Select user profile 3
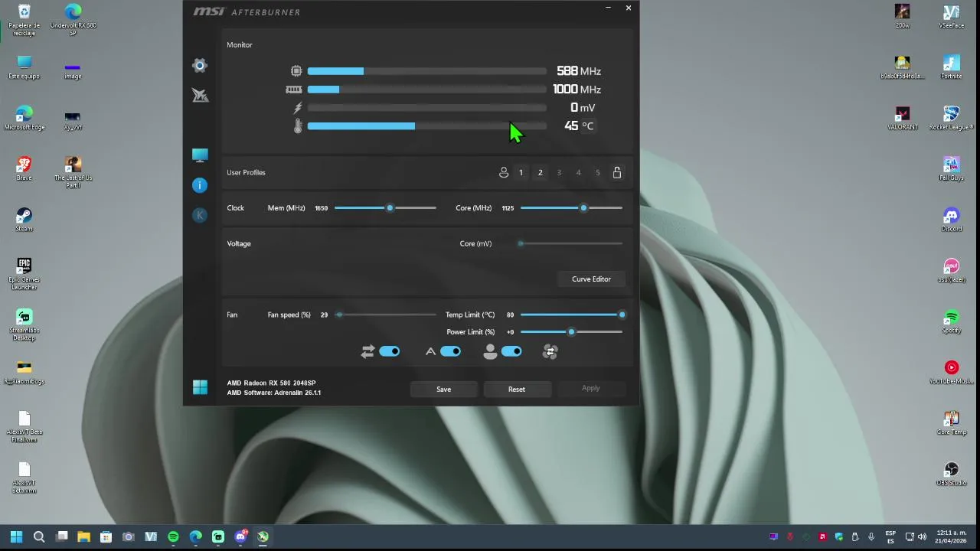This screenshot has height=551, width=980. [x=559, y=172]
